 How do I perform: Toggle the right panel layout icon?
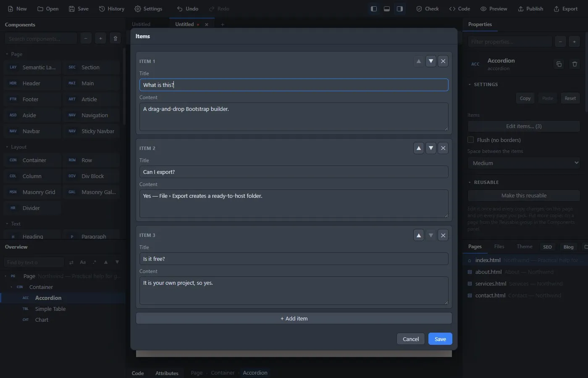(400, 9)
